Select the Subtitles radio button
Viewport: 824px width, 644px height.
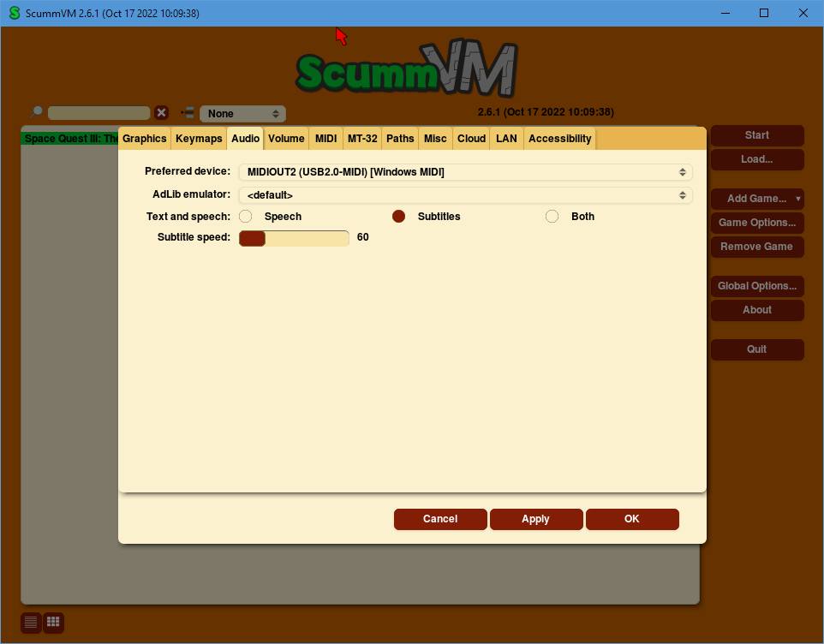399,217
